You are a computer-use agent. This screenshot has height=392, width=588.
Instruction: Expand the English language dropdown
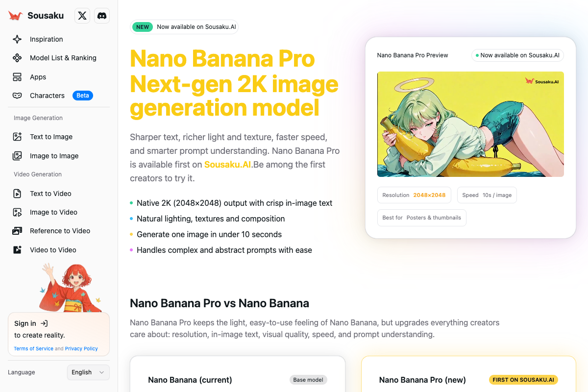point(88,372)
